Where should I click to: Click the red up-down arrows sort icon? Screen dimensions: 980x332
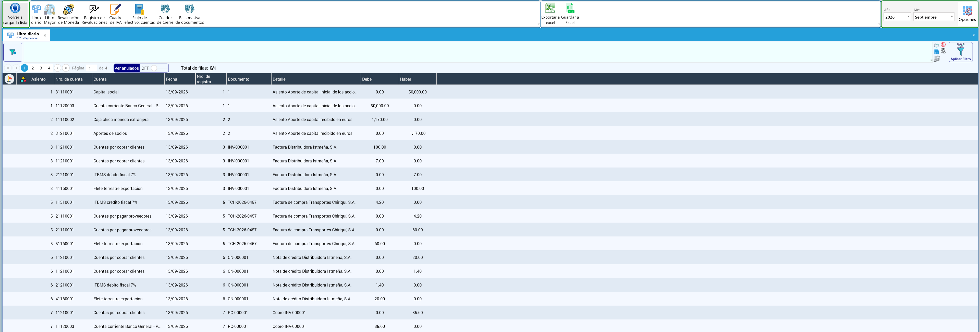click(943, 44)
